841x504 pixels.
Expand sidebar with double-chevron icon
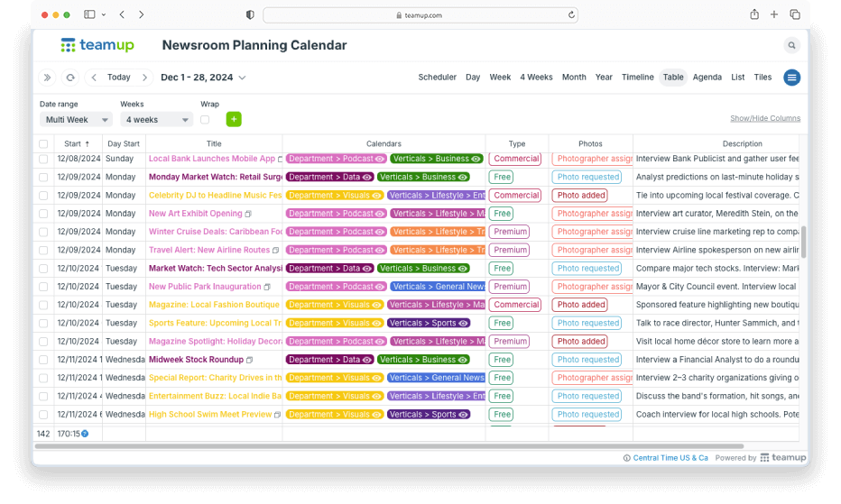coord(47,78)
